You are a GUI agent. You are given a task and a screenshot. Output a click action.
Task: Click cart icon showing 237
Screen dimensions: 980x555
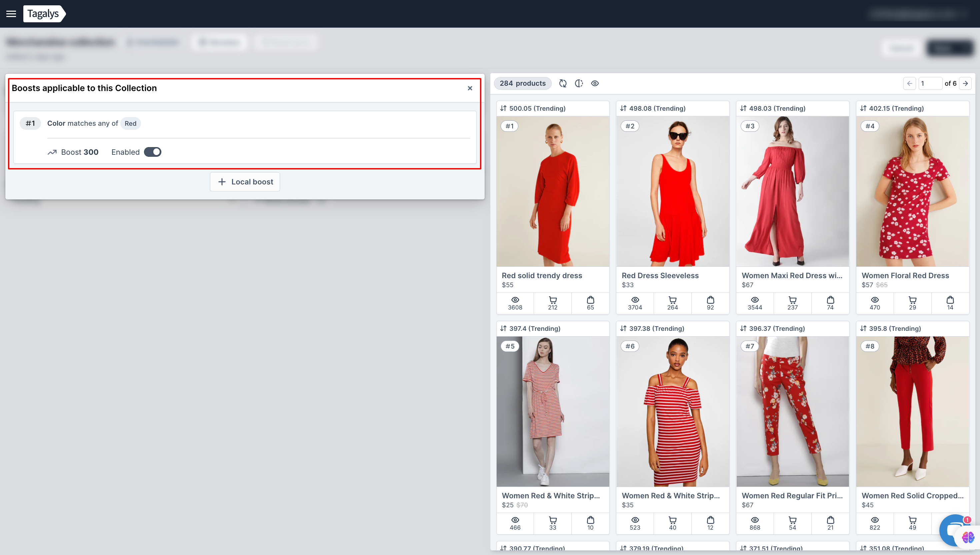pyautogui.click(x=793, y=300)
